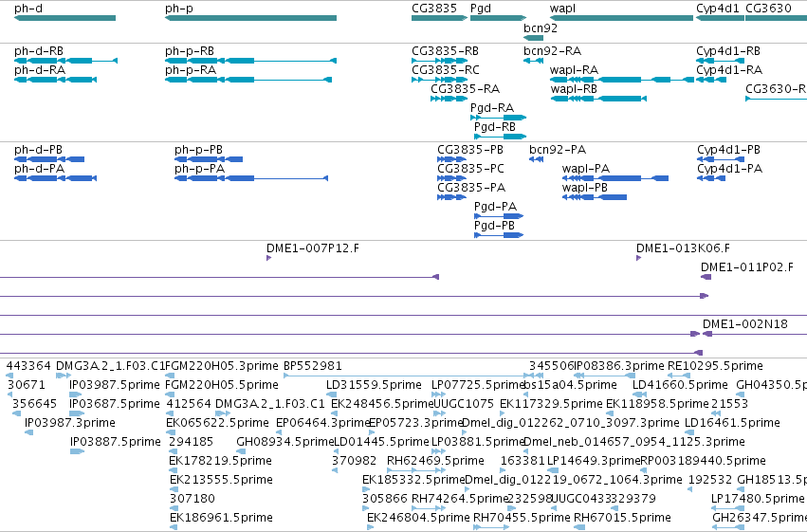The width and height of the screenshot is (807, 532).
Task: Click the CG3835-RB transcript label
Action: [445, 51]
